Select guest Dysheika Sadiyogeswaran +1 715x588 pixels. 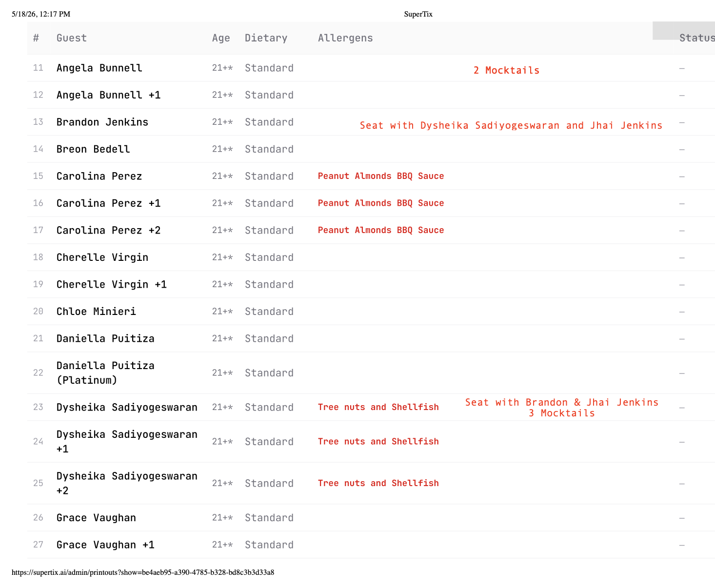click(127, 442)
